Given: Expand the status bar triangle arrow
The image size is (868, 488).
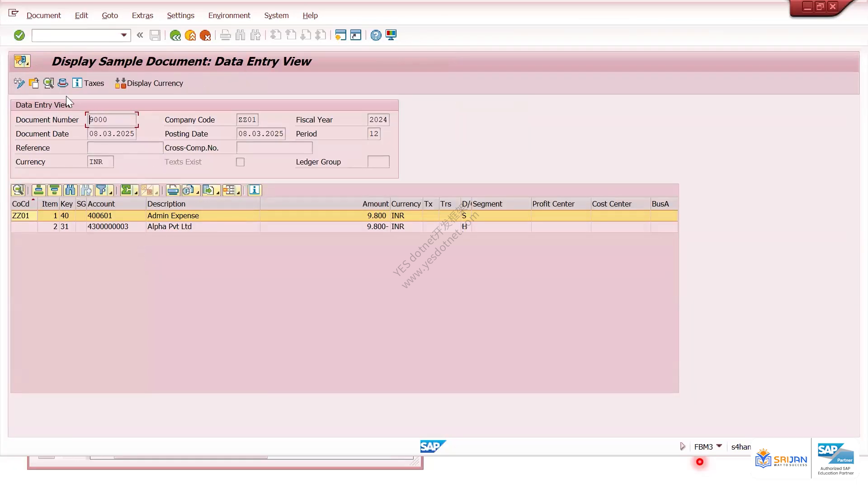Looking at the screenshot, I should point(682,446).
